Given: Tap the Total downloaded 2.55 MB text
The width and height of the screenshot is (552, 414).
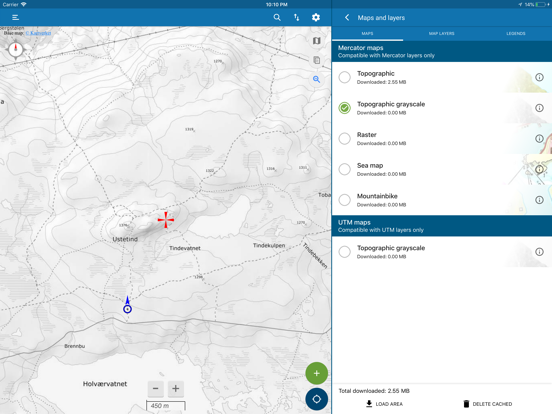Looking at the screenshot, I should [374, 391].
